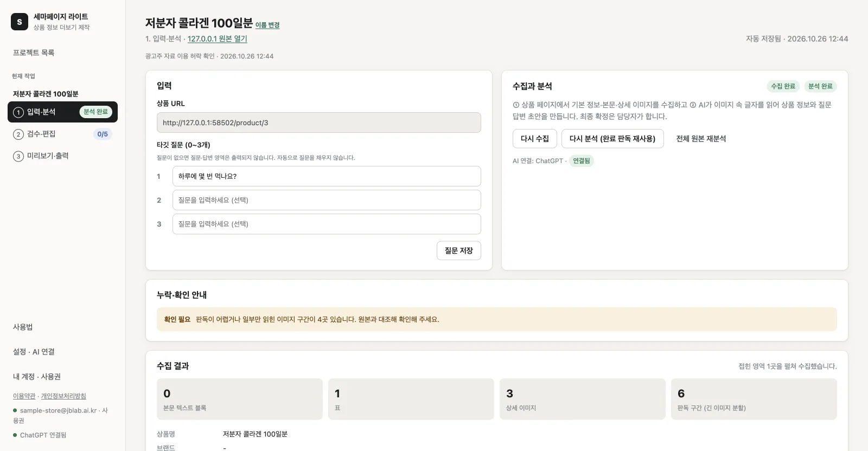The image size is (868, 451).
Task: Click 상세 이미지 count card
Action: click(583, 399)
